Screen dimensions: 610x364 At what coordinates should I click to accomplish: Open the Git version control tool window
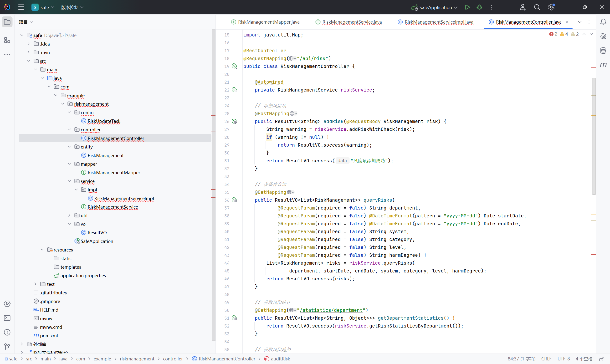[7, 347]
